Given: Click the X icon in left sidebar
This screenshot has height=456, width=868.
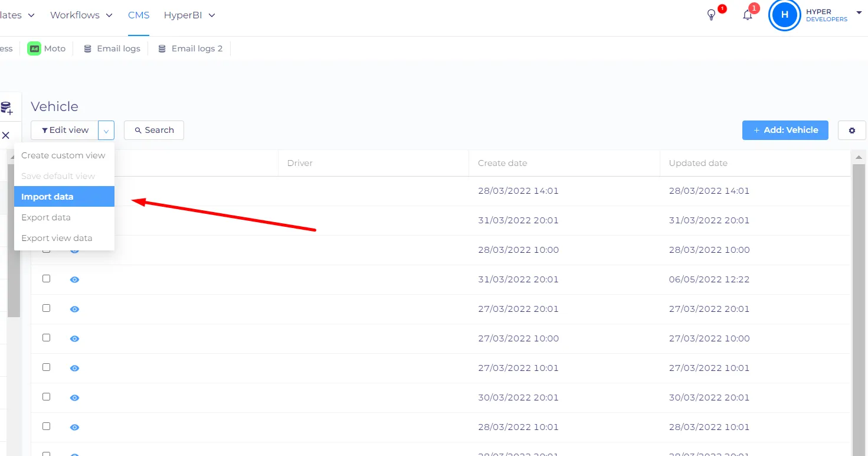Looking at the screenshot, I should 6,135.
